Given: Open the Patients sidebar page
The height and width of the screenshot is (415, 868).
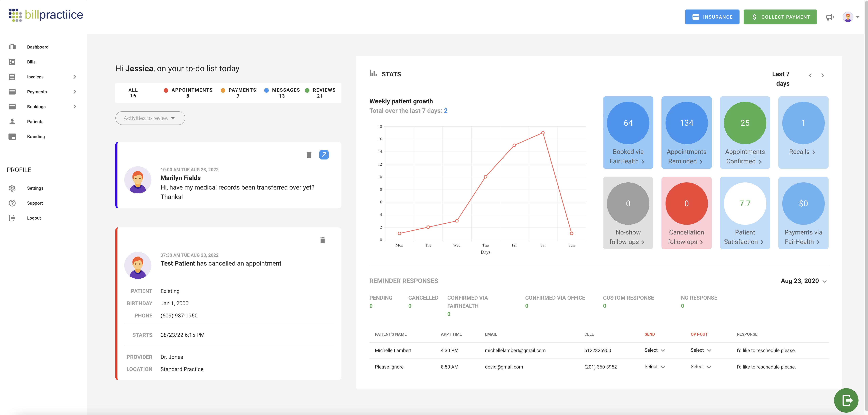Looking at the screenshot, I should point(35,122).
